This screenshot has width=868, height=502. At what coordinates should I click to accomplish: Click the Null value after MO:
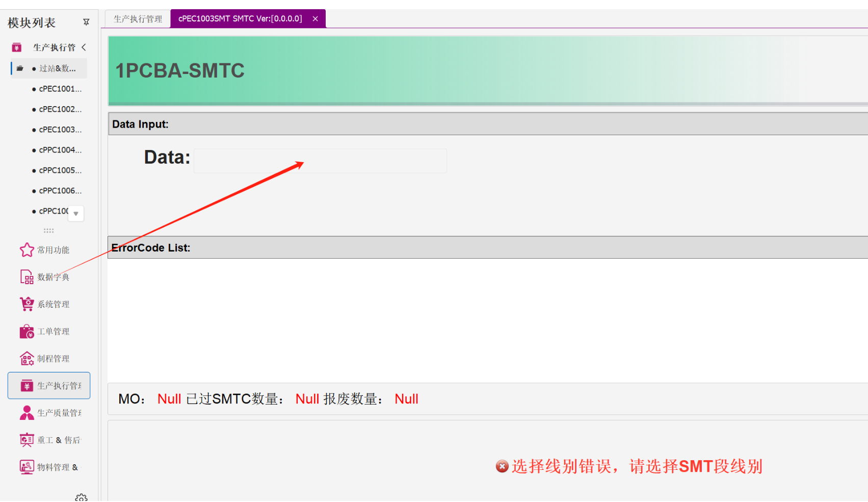click(x=169, y=399)
